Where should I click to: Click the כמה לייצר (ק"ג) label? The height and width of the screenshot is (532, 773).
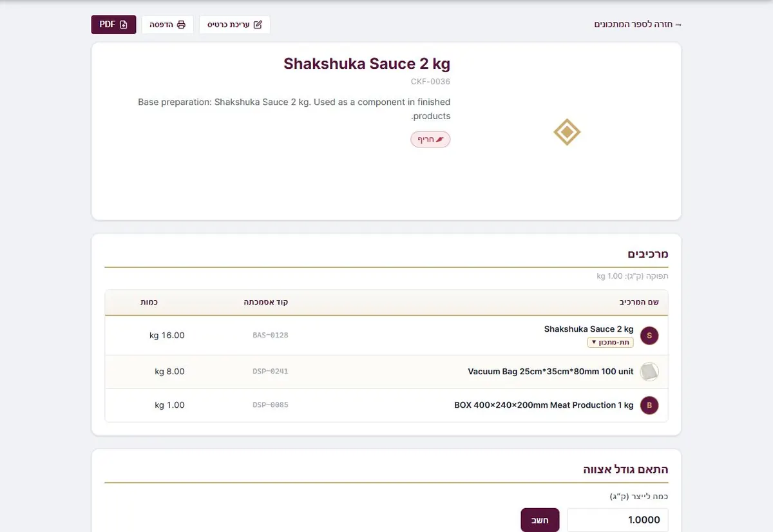(x=639, y=496)
